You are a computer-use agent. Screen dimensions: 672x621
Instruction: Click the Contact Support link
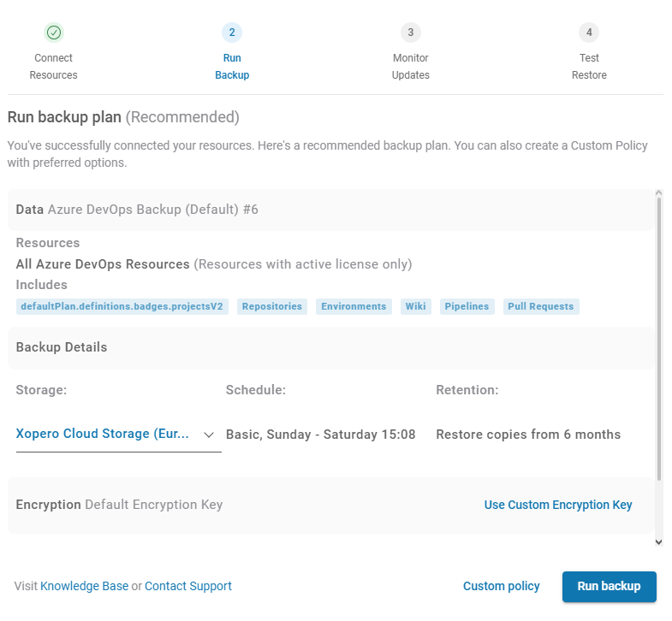pyautogui.click(x=188, y=586)
